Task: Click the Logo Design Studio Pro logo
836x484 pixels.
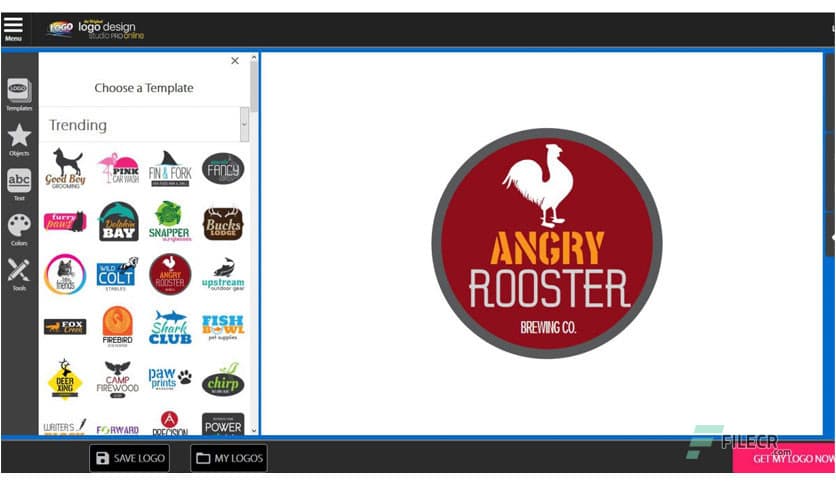Action: click(96, 29)
